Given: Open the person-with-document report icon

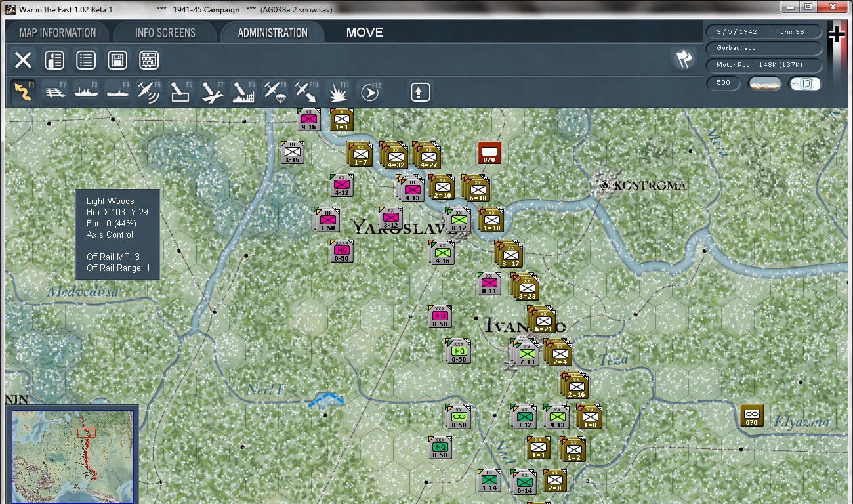Looking at the screenshot, I should click(54, 60).
